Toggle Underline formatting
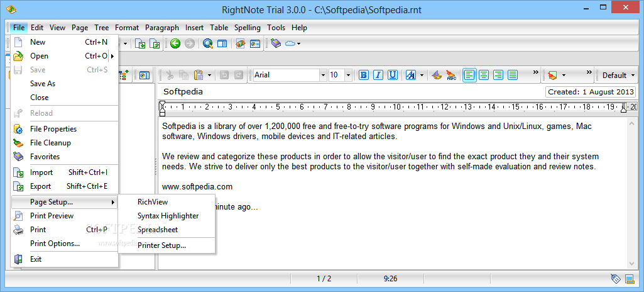 click(393, 75)
